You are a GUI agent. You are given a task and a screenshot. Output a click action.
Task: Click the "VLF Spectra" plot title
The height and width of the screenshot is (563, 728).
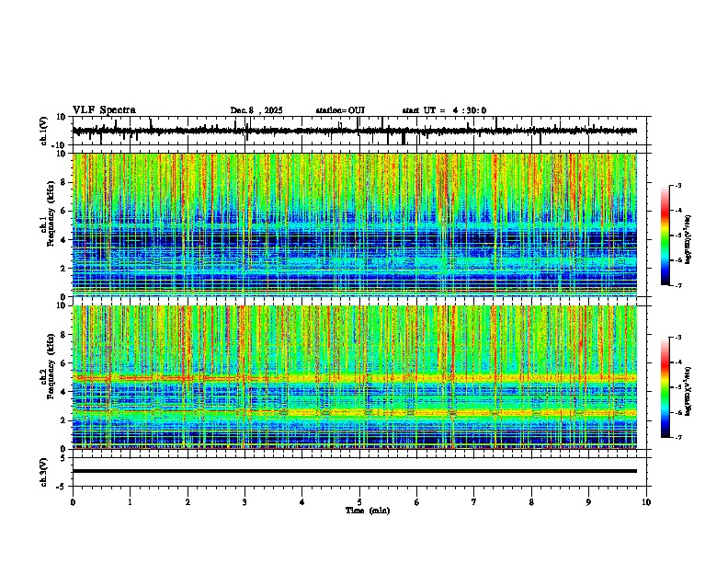click(x=104, y=110)
